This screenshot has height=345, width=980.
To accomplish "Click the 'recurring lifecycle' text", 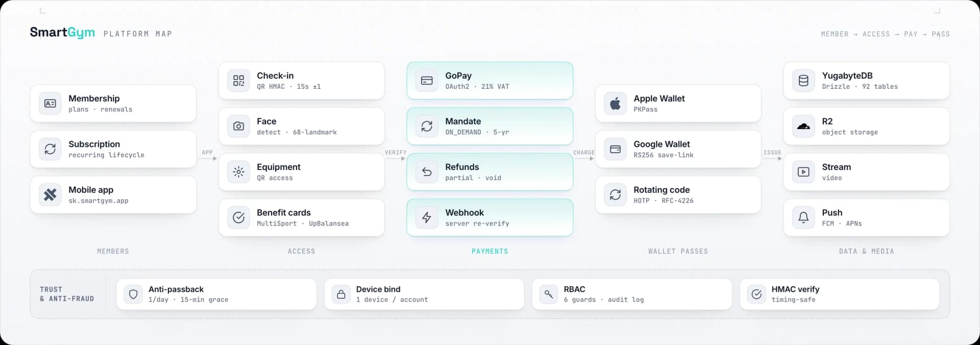I will 106,155.
